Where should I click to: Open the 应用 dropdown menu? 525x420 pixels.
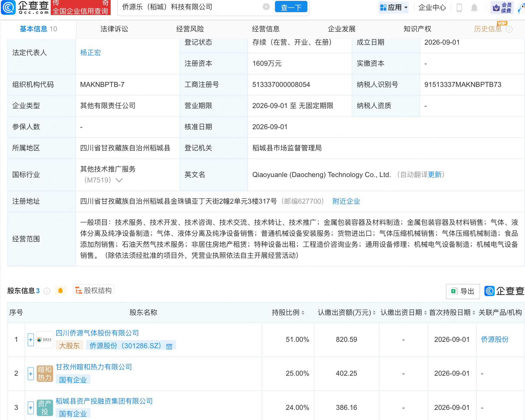(x=393, y=8)
